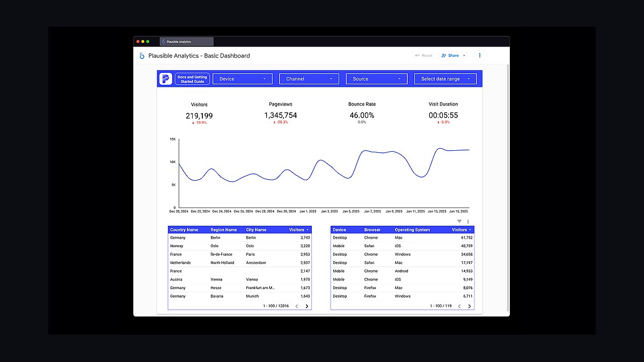Click the Munich city cell
The height and width of the screenshot is (362, 644).
point(252,296)
